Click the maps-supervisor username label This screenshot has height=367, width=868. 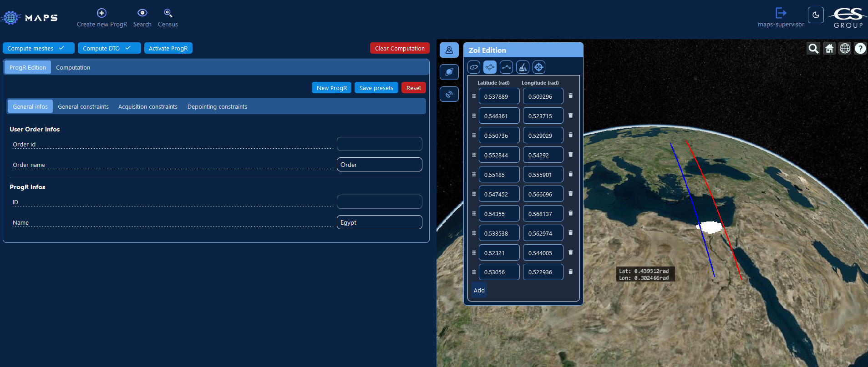[781, 25]
